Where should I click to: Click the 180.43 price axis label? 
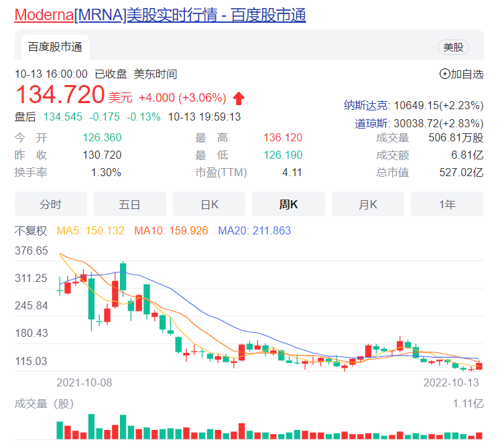tap(31, 333)
